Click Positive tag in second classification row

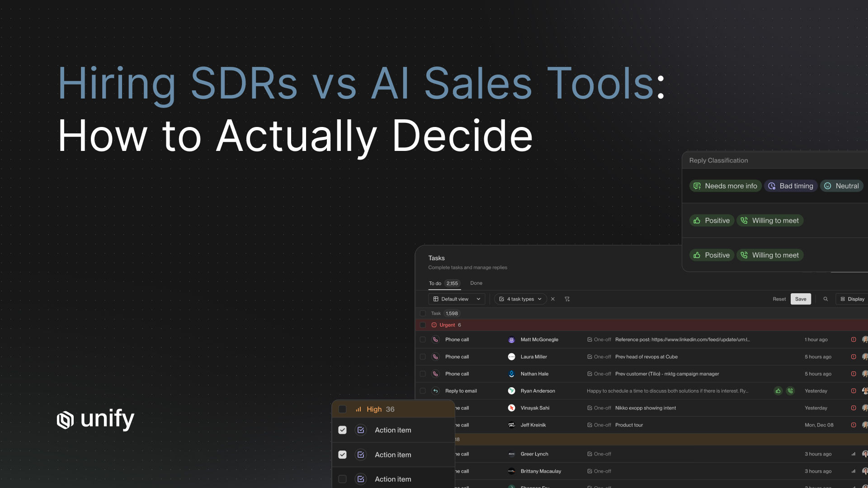click(x=712, y=221)
